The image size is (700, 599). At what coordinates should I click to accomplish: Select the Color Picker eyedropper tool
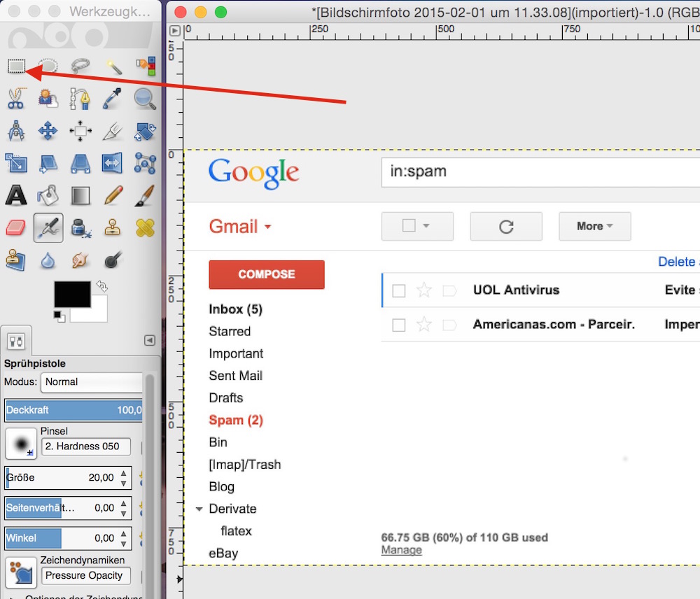pyautogui.click(x=112, y=99)
